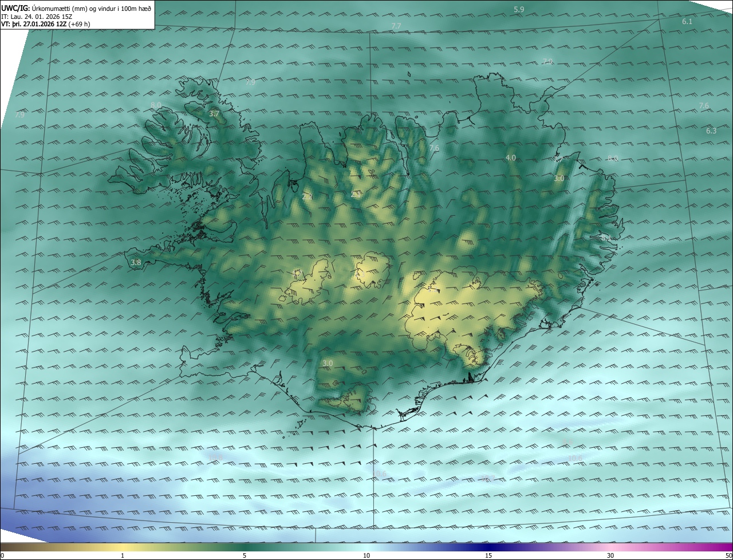Screen dimensions: 733x560
Task: Click the 3.7 label in the Westfjords
Action: (214, 114)
